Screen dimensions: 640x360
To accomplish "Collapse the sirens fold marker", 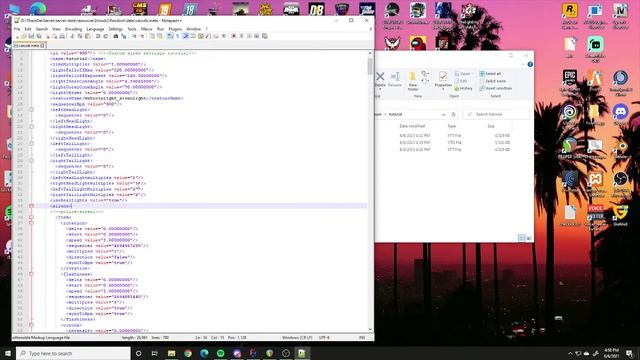I will point(31,206).
